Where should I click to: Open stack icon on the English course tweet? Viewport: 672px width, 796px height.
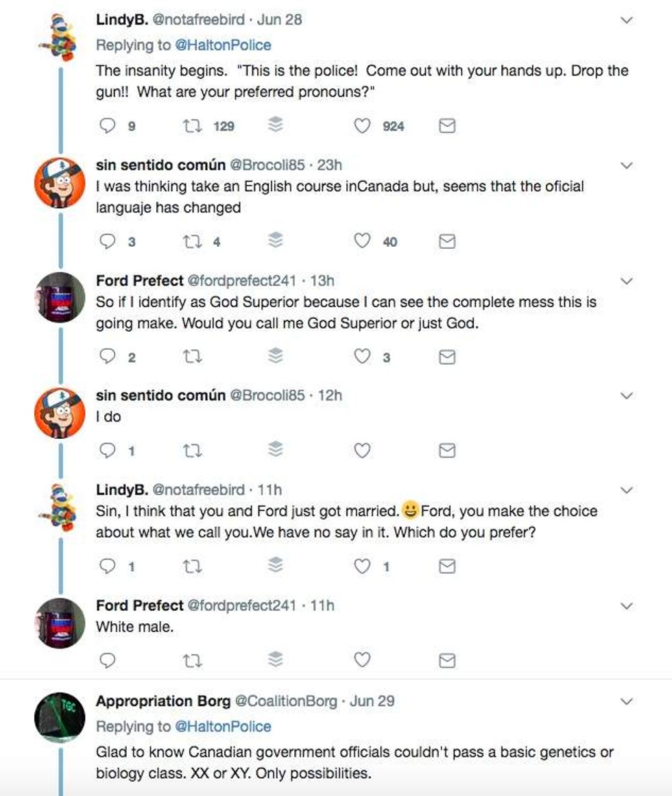pos(275,241)
